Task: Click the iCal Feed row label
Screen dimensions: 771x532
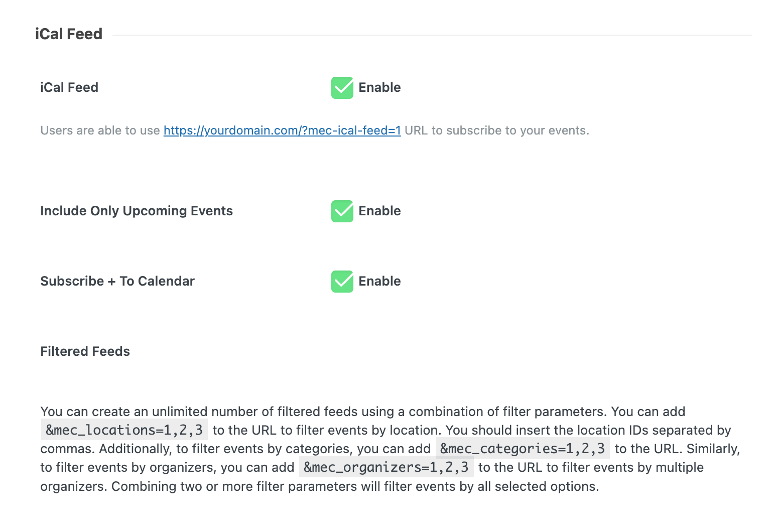Action: coord(69,87)
